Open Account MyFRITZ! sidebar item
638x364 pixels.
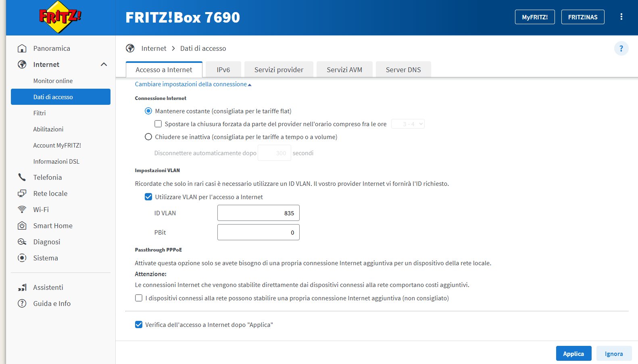coord(57,145)
